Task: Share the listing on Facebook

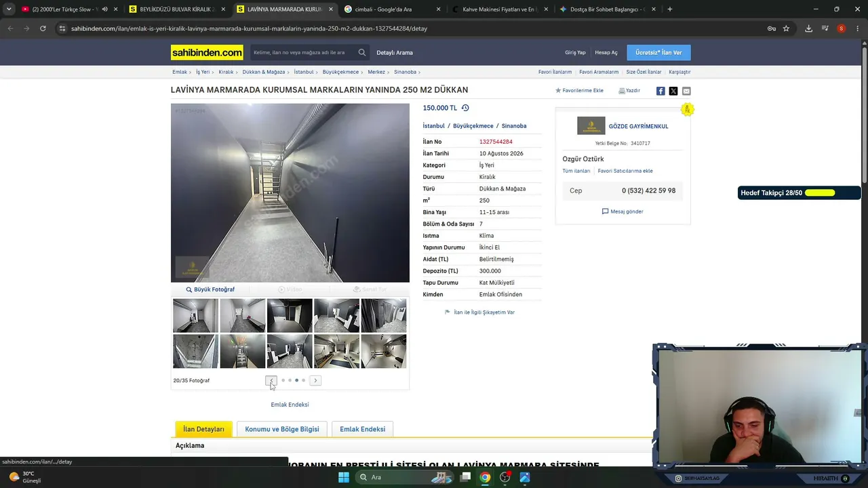Action: click(x=660, y=91)
